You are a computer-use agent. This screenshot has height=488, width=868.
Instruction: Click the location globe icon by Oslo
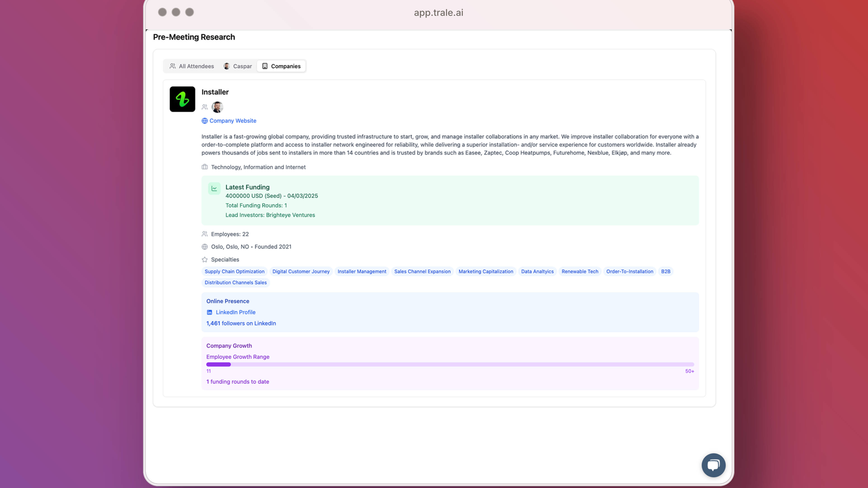click(205, 246)
